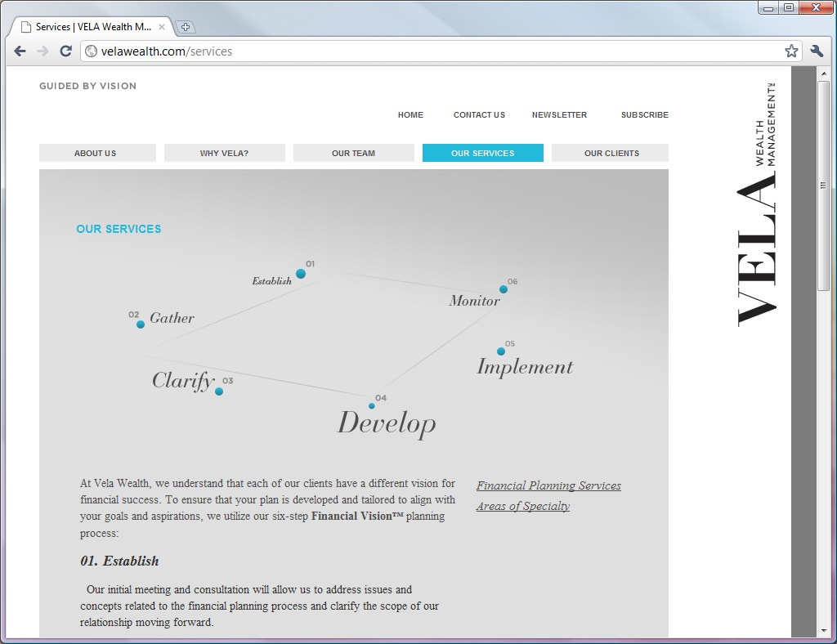837x644 pixels.
Task: Click the Guided by Vision tagline
Action: point(87,86)
